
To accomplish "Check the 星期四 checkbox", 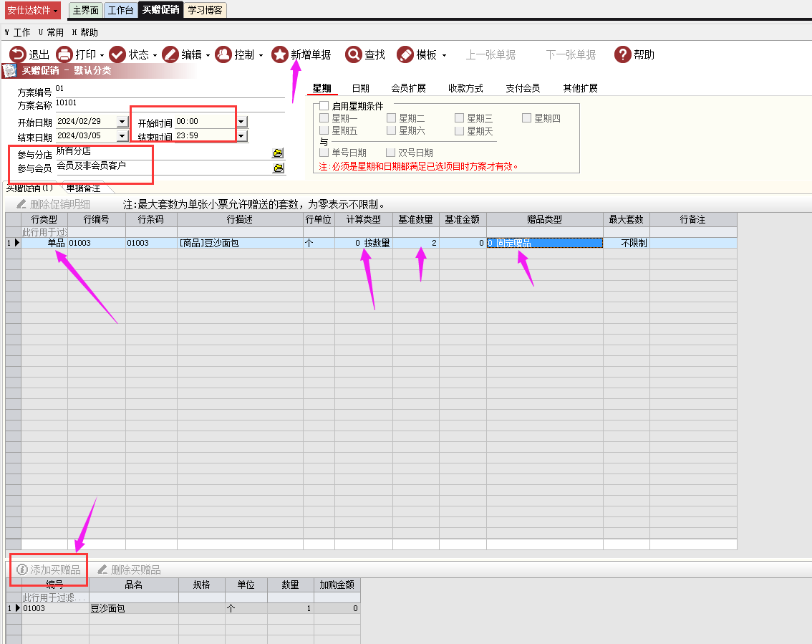I will click(x=527, y=118).
